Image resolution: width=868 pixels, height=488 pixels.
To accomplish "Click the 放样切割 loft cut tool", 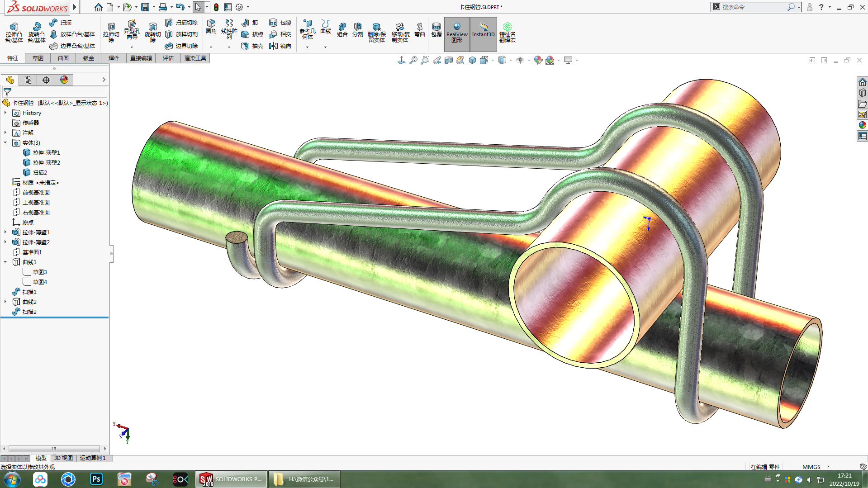I will click(x=181, y=34).
